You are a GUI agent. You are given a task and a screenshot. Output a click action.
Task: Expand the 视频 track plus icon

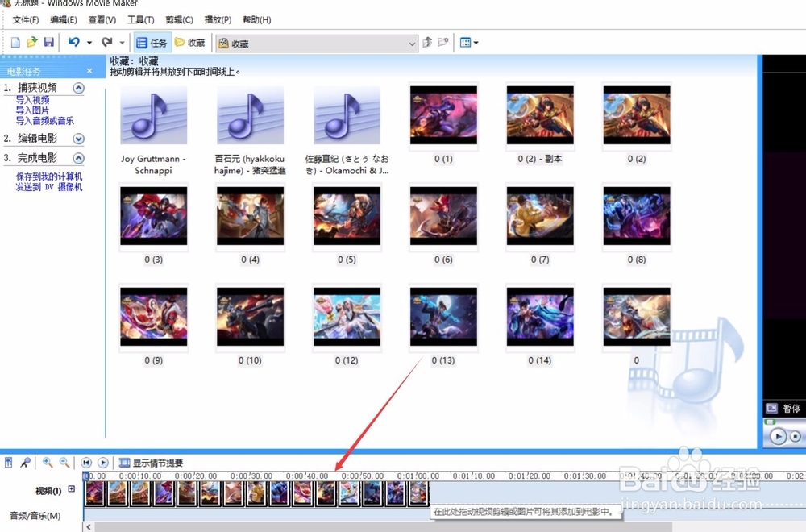coord(72,489)
